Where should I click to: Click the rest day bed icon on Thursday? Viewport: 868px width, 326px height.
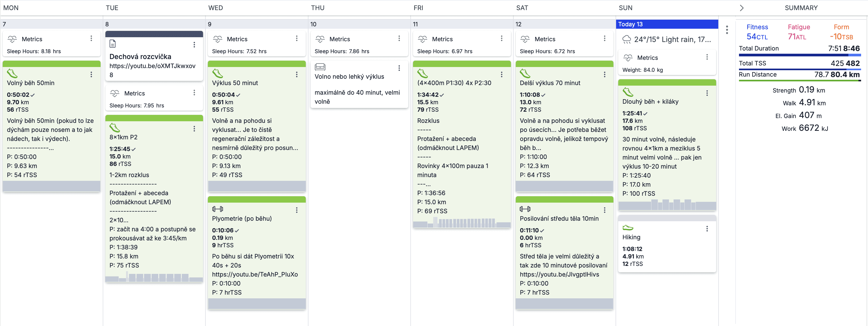(320, 66)
